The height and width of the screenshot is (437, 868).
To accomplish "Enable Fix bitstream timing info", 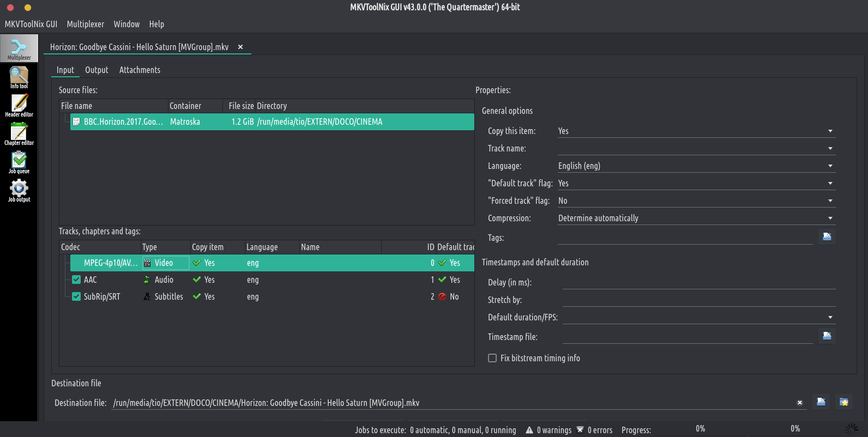I will pos(492,358).
